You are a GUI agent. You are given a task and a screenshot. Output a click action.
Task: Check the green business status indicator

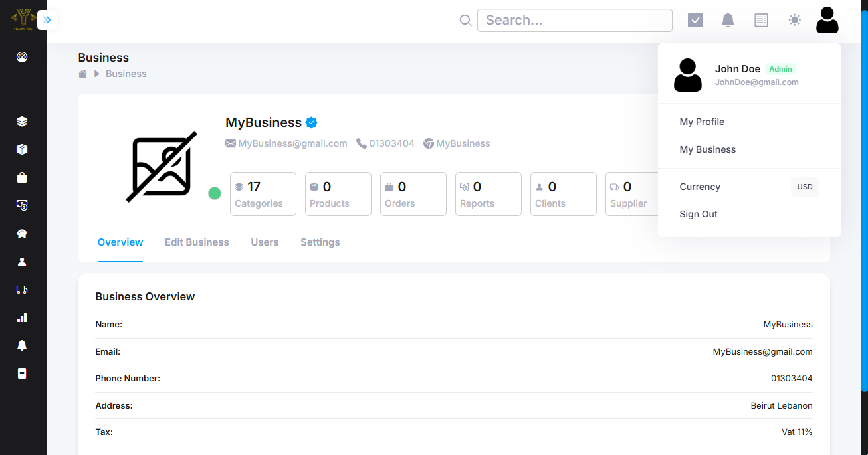pyautogui.click(x=214, y=193)
